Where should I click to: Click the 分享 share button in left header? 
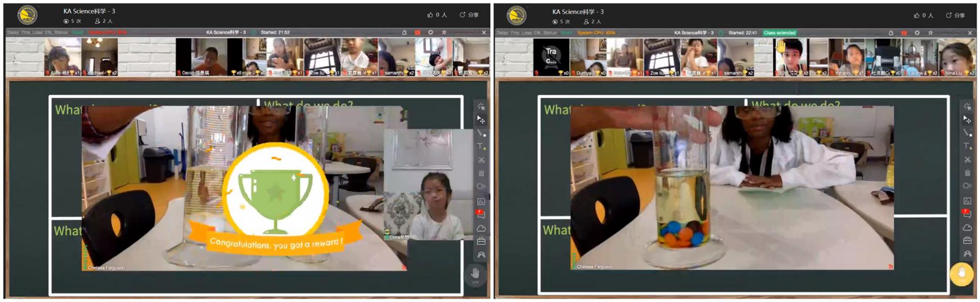(469, 15)
